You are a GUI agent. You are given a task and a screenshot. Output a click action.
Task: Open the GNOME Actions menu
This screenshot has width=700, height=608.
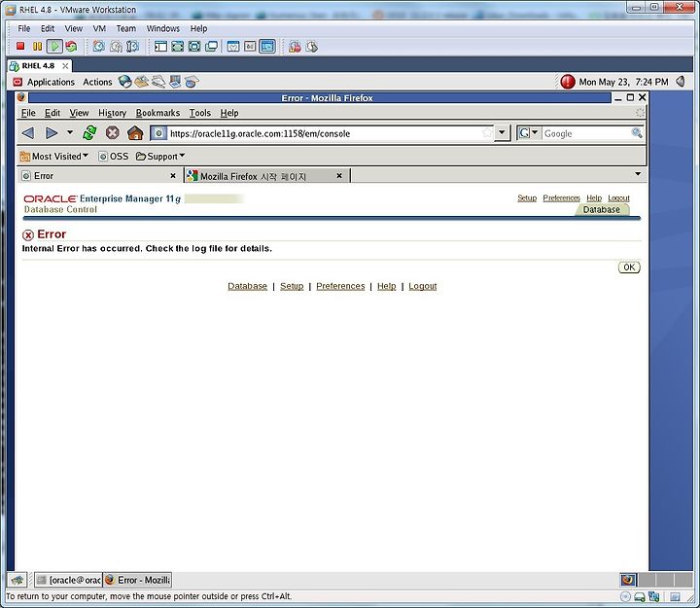[97, 82]
